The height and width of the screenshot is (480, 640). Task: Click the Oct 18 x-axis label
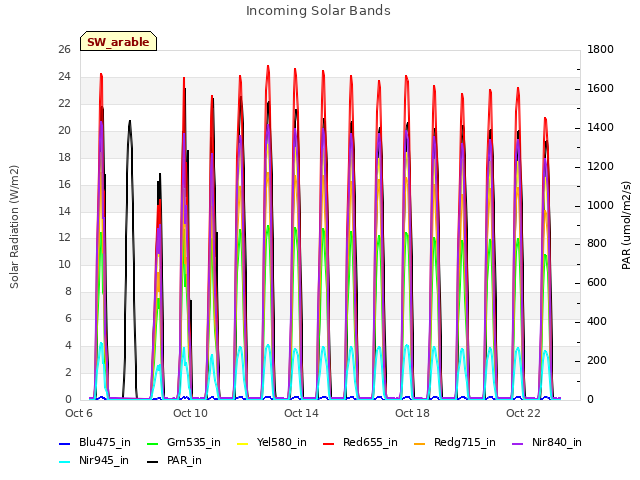412,413
